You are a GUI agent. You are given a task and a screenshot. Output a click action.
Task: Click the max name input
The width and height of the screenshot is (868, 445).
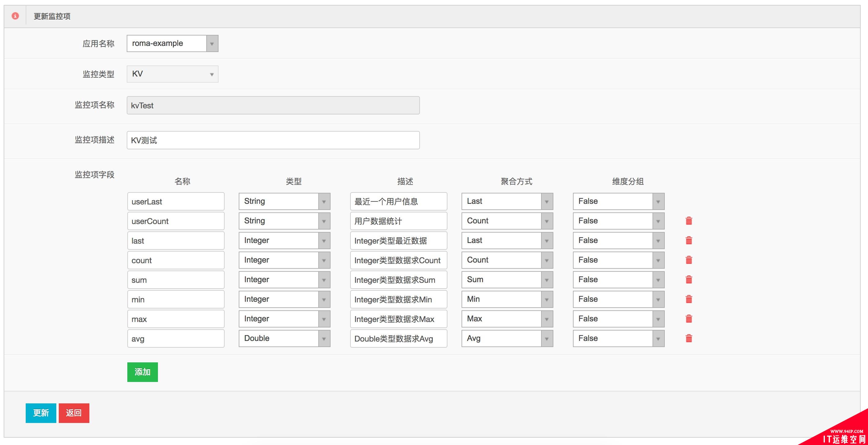(176, 319)
